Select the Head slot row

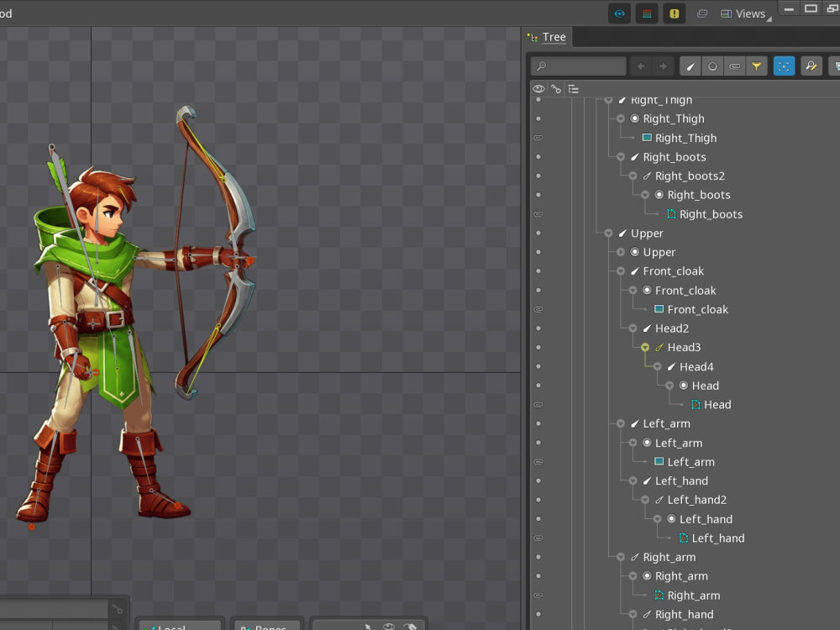click(705, 386)
